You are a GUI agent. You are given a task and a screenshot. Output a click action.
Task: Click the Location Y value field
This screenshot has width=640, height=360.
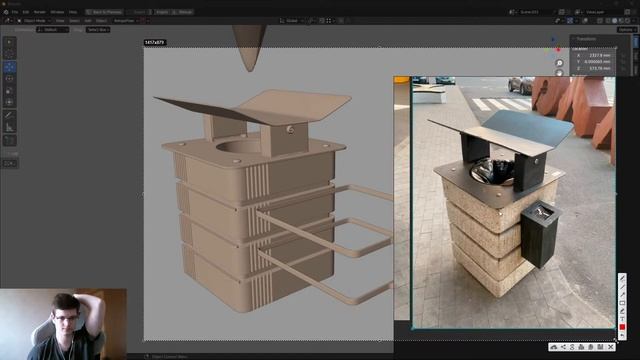(594, 62)
